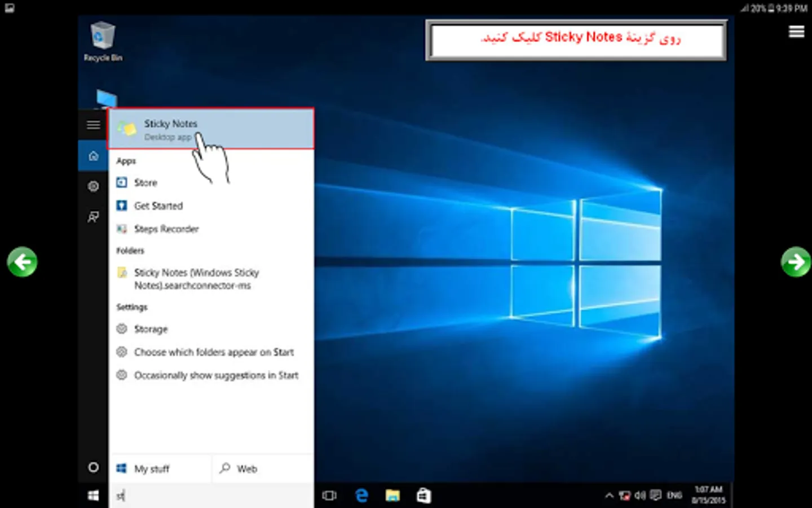812x508 pixels.
Task: Click the search text box on taskbar
Action: [211, 496]
